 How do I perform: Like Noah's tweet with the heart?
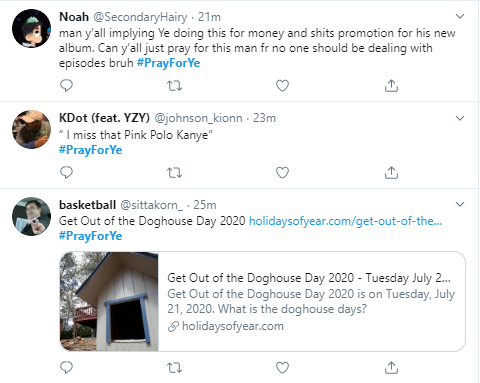[x=282, y=86]
